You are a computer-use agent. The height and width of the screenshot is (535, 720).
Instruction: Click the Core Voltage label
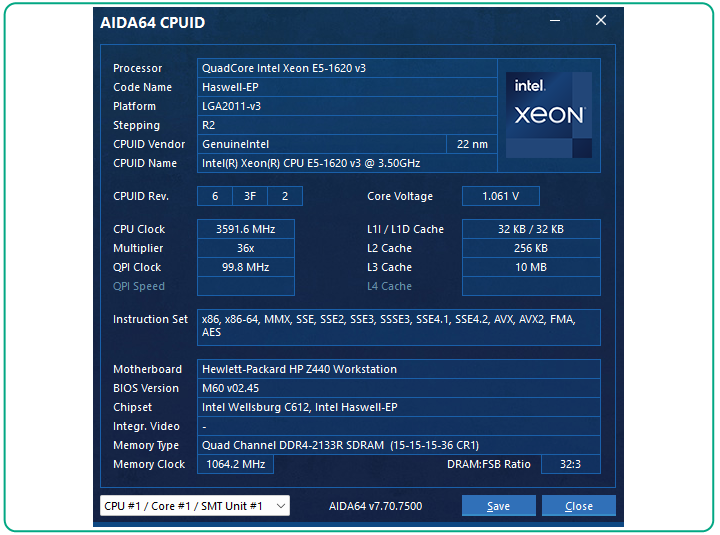click(x=400, y=196)
